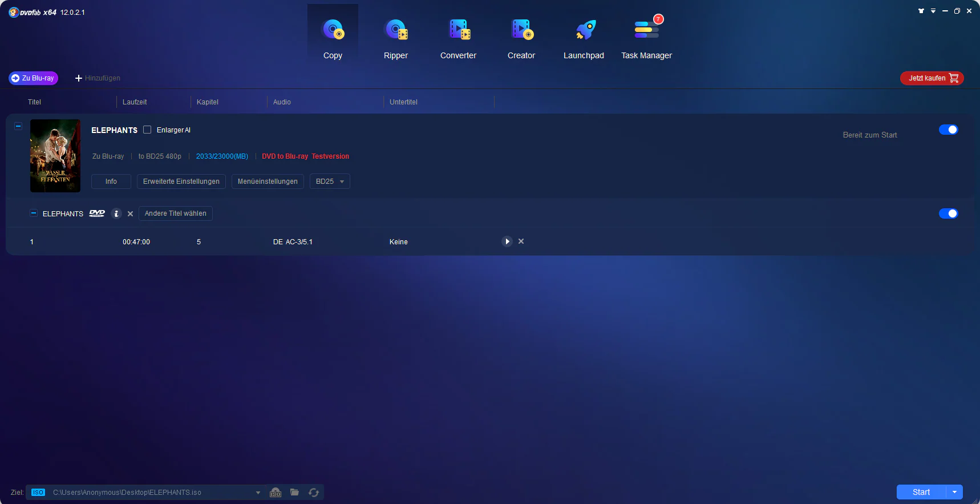
Task: Click the Jetzt kaufen button
Action: (932, 78)
